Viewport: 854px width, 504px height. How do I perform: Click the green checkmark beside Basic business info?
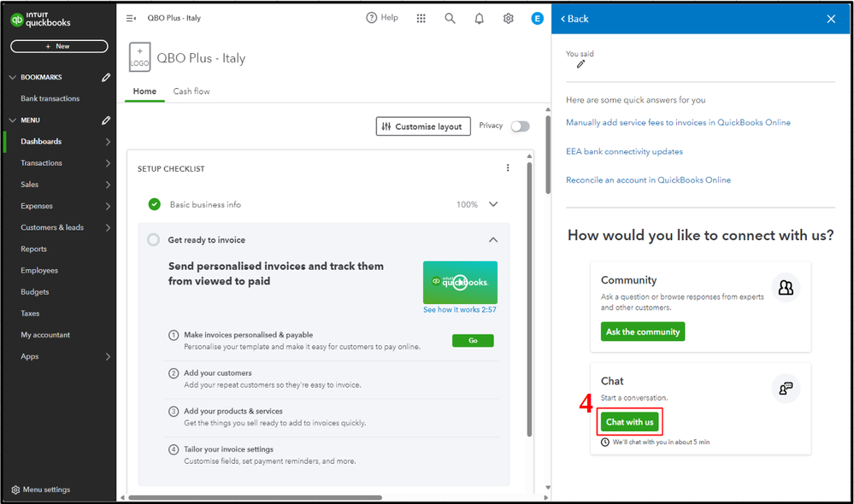click(154, 205)
